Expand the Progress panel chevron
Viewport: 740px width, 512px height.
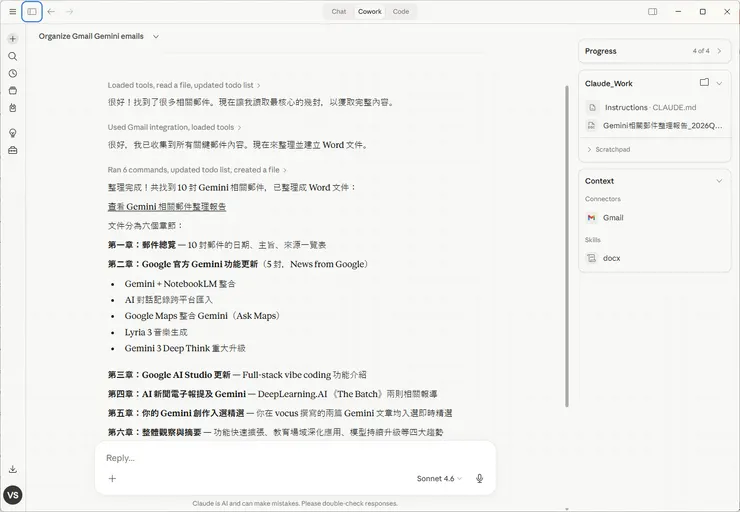point(719,51)
